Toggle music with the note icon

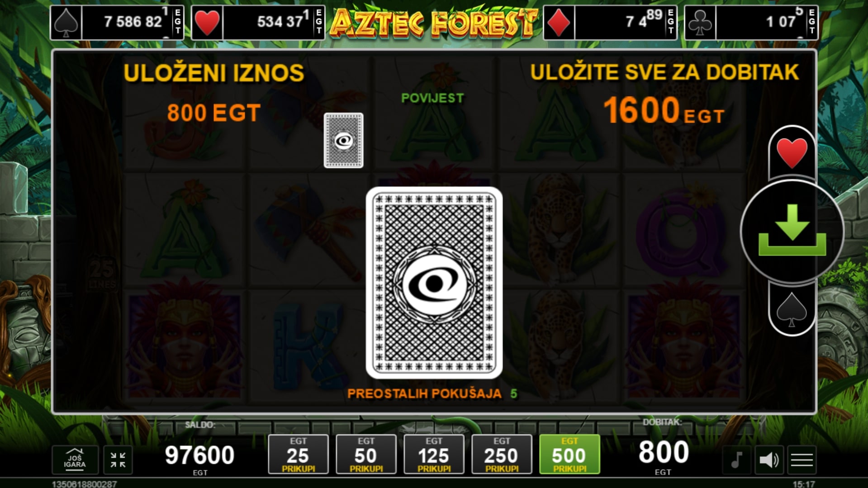point(736,460)
